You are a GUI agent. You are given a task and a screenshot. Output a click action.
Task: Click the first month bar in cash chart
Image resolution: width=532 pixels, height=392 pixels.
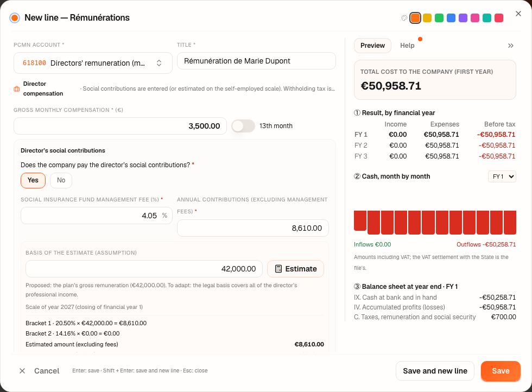(360, 220)
